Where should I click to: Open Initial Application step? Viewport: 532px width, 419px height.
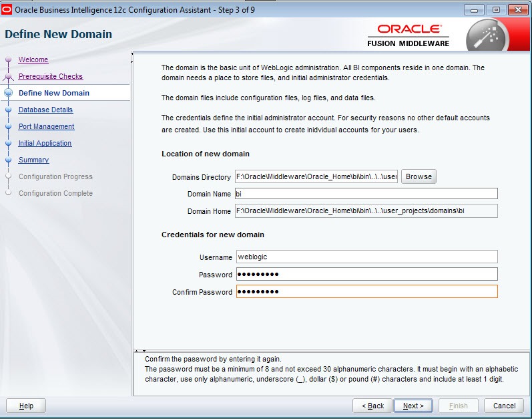pos(45,143)
